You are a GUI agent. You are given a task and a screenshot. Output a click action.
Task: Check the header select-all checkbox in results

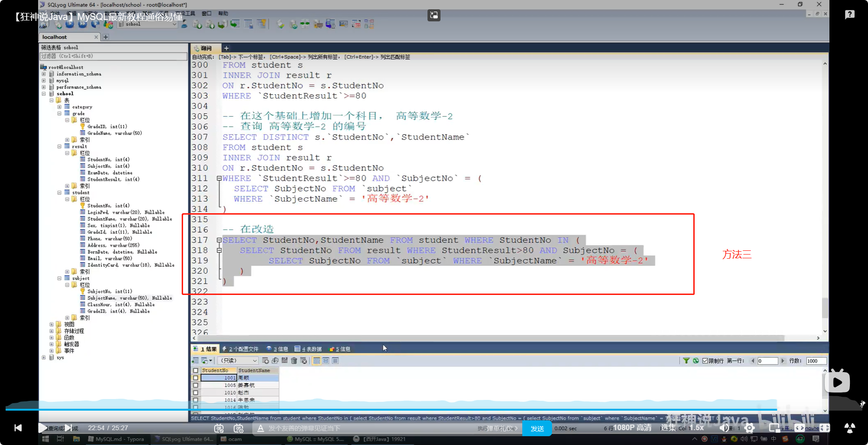[196, 371]
